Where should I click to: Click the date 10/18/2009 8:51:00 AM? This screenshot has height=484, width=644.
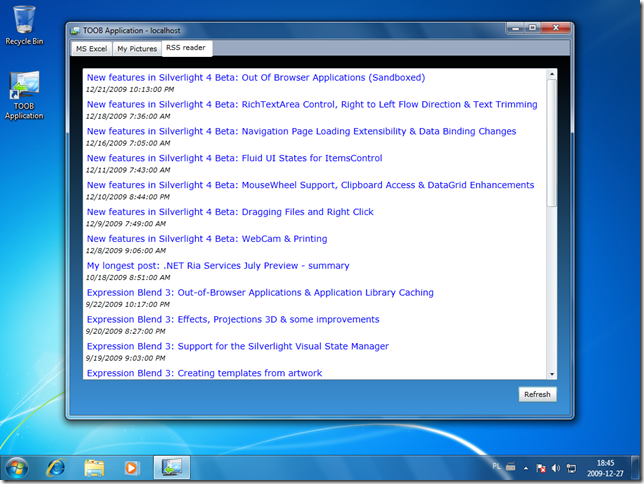click(128, 278)
